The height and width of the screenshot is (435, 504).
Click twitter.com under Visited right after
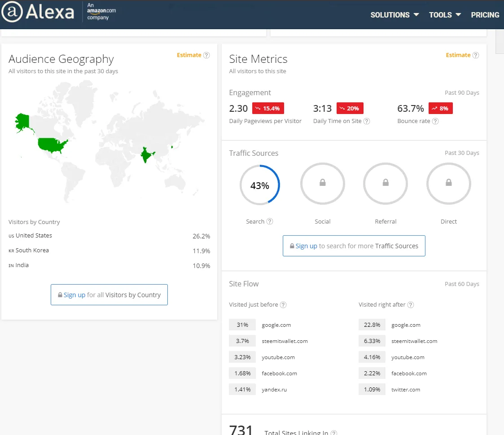(x=406, y=389)
